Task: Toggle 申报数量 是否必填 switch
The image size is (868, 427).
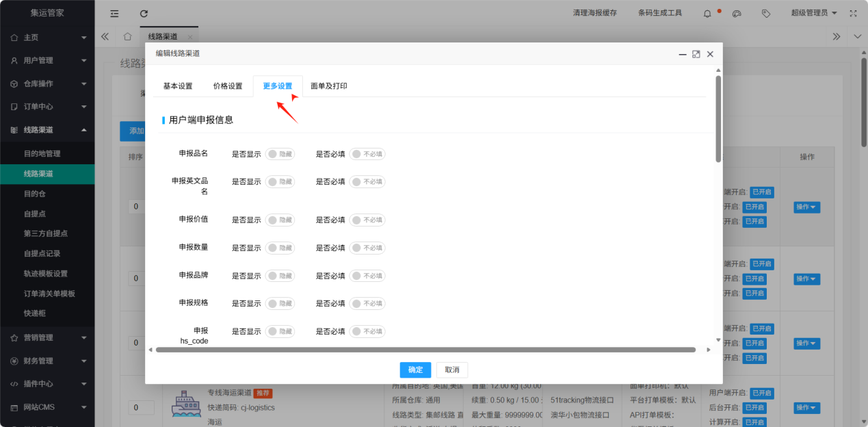Action: (x=367, y=248)
